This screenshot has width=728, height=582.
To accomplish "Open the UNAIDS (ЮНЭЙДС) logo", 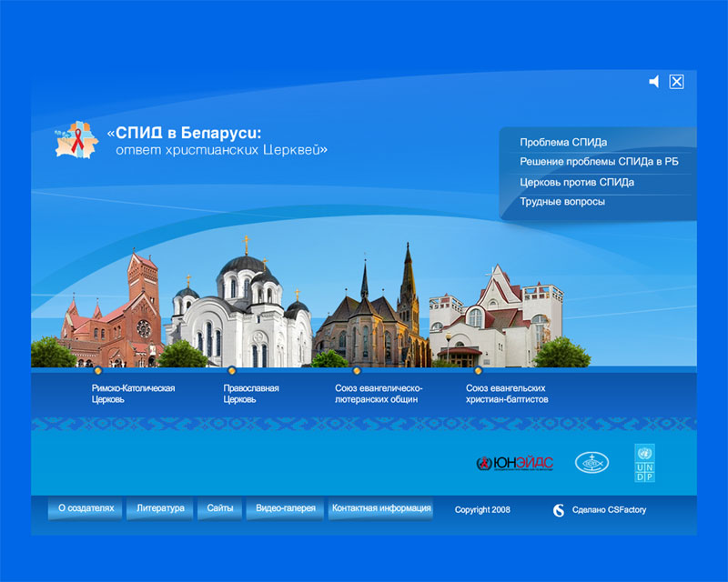I will 514,463.
